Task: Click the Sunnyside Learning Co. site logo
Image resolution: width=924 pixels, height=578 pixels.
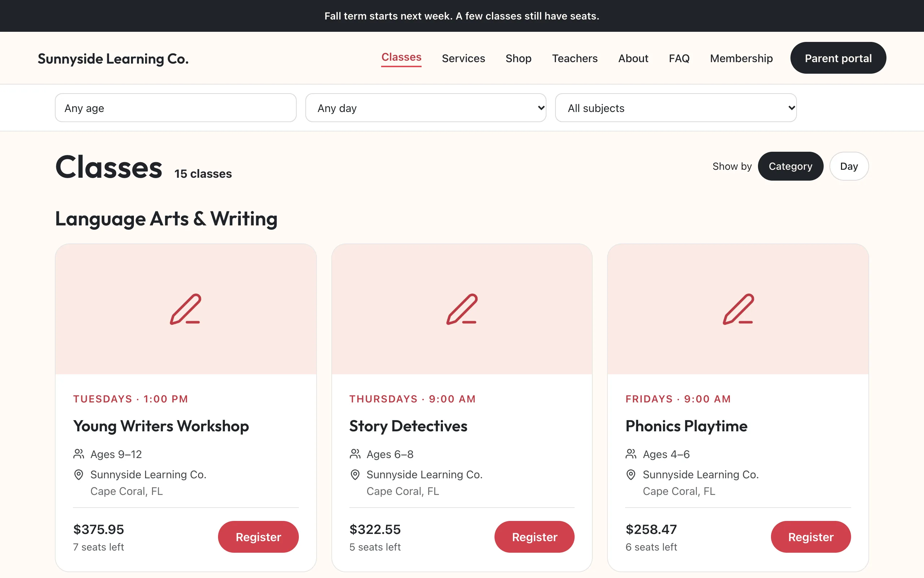Action: [113, 59]
